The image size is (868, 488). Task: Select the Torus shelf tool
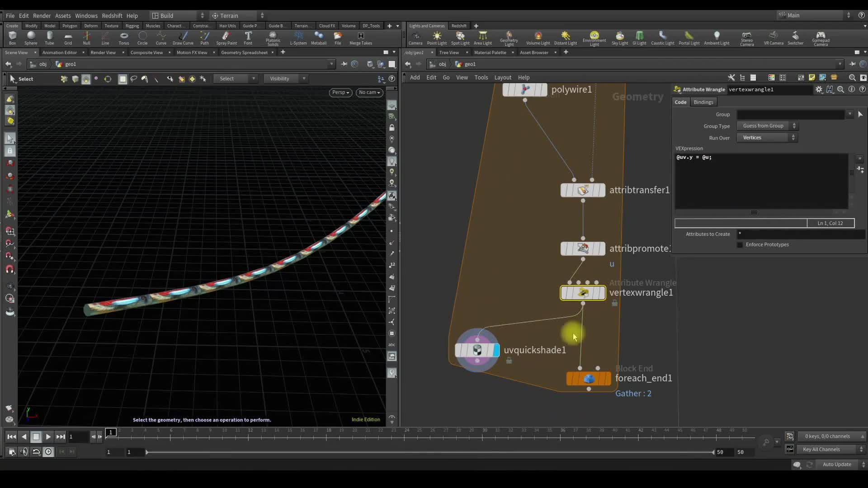(123, 38)
